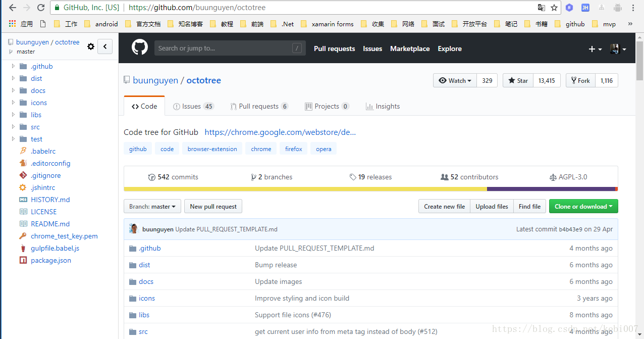Expand the icons folder in sidebar
Viewport: 644px width, 339px height.
tap(13, 103)
